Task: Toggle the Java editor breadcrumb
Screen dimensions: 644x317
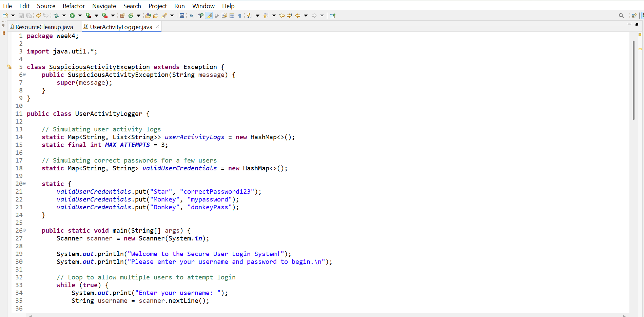Action: pos(201,16)
